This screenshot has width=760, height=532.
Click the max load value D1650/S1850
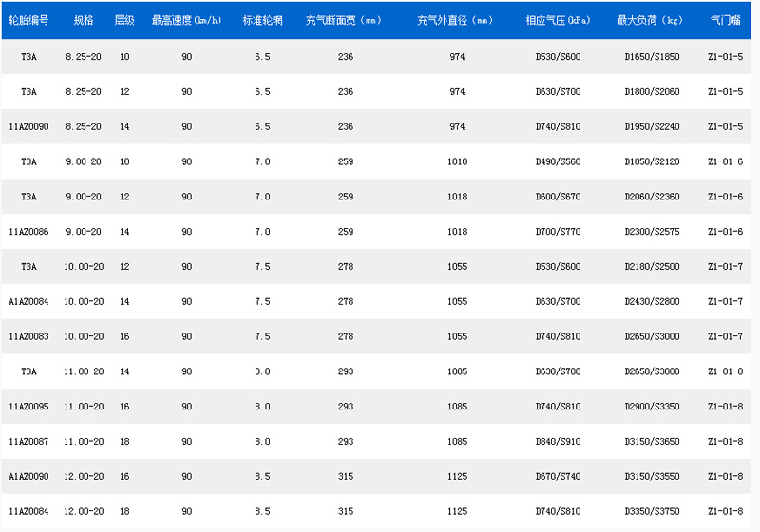[652, 57]
